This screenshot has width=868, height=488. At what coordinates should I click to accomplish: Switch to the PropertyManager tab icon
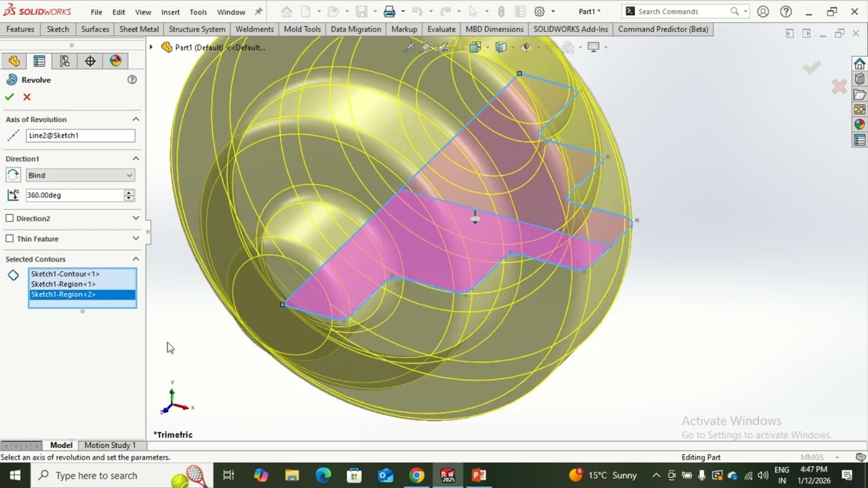pyautogui.click(x=39, y=61)
